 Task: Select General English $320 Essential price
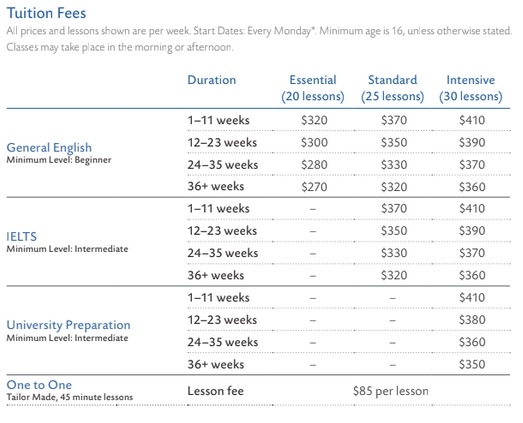tap(314, 120)
